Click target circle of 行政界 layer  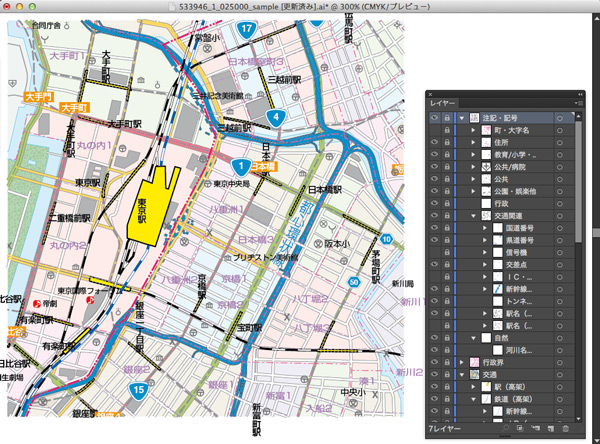click(560, 360)
